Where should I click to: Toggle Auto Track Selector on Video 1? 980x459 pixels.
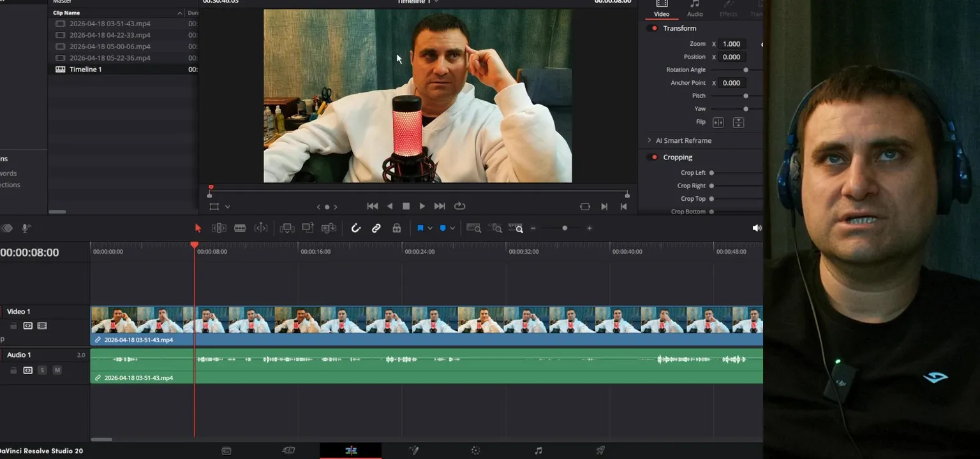pos(28,326)
